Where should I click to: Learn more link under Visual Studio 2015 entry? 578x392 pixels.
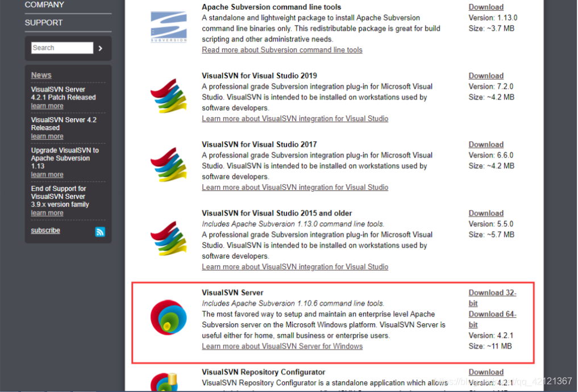coord(295,267)
